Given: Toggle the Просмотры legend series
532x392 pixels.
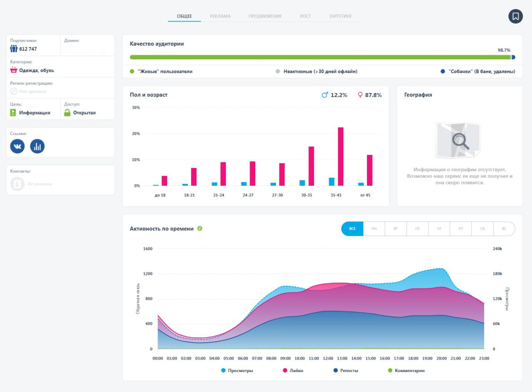Looking at the screenshot, I should (237, 370).
